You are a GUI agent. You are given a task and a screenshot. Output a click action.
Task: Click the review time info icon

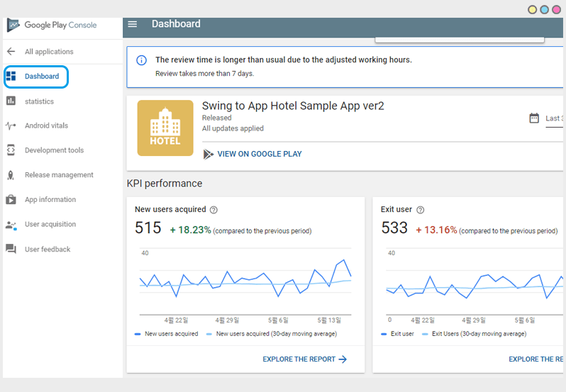click(141, 60)
